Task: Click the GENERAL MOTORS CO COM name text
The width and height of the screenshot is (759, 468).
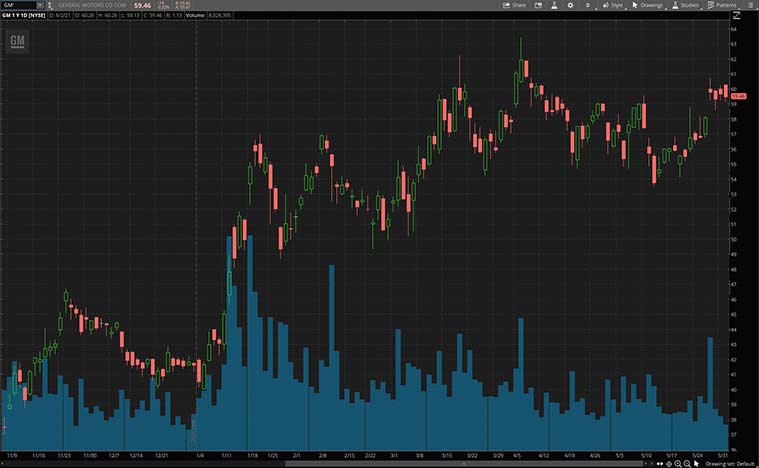Action: [x=92, y=5]
